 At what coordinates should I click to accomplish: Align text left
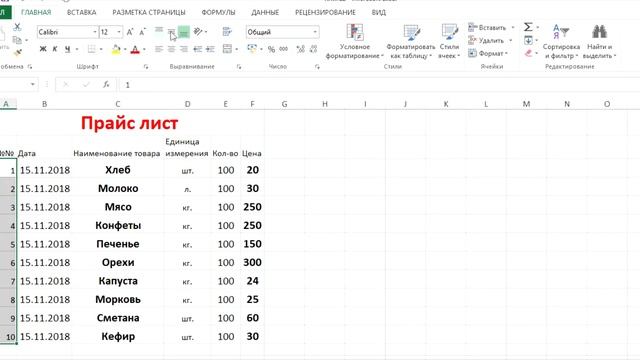click(159, 49)
